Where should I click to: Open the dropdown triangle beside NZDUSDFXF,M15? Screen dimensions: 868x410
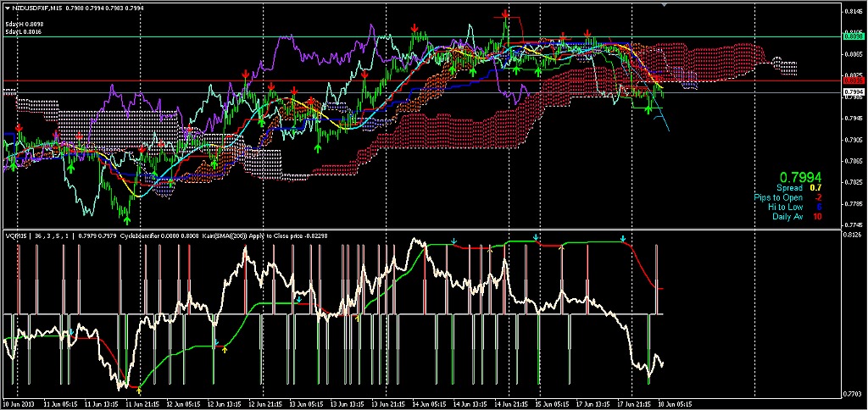(x=7, y=8)
